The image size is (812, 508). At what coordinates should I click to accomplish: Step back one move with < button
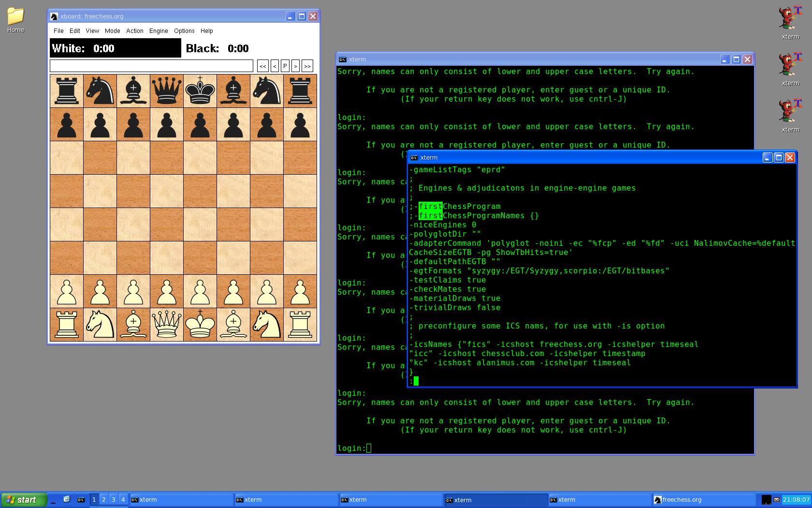275,66
